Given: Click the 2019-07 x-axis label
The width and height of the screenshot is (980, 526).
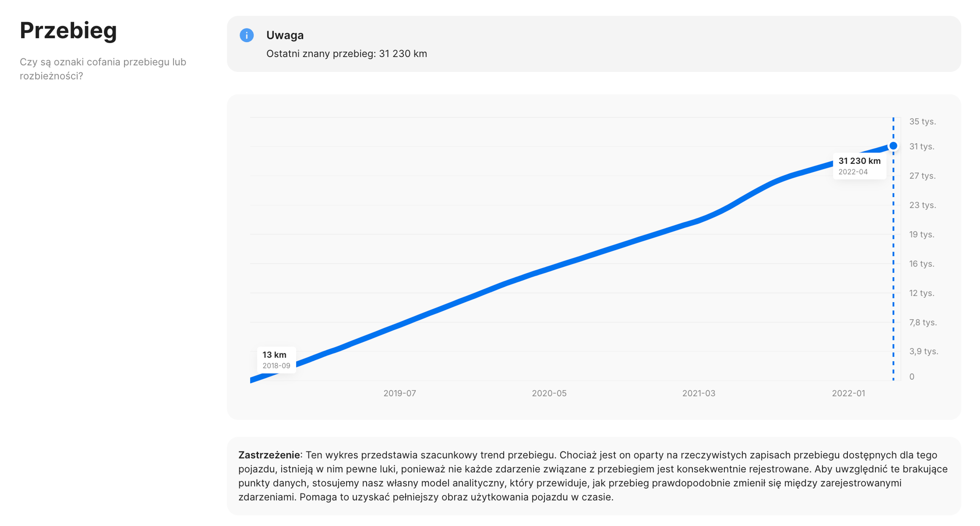Looking at the screenshot, I should click(x=399, y=393).
